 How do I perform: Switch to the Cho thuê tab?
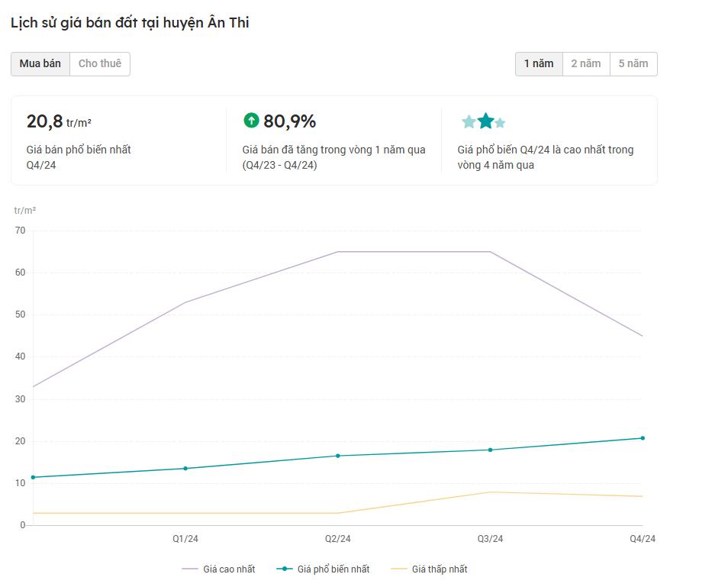pyautogui.click(x=100, y=64)
